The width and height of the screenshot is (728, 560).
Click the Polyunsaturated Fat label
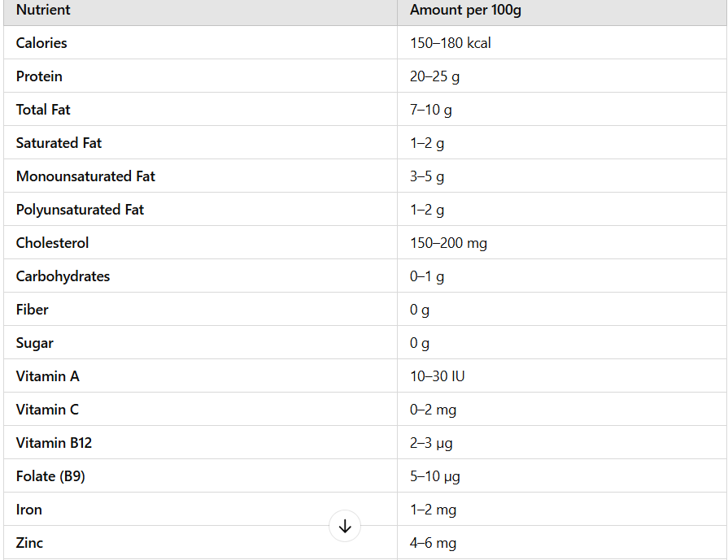click(80, 210)
